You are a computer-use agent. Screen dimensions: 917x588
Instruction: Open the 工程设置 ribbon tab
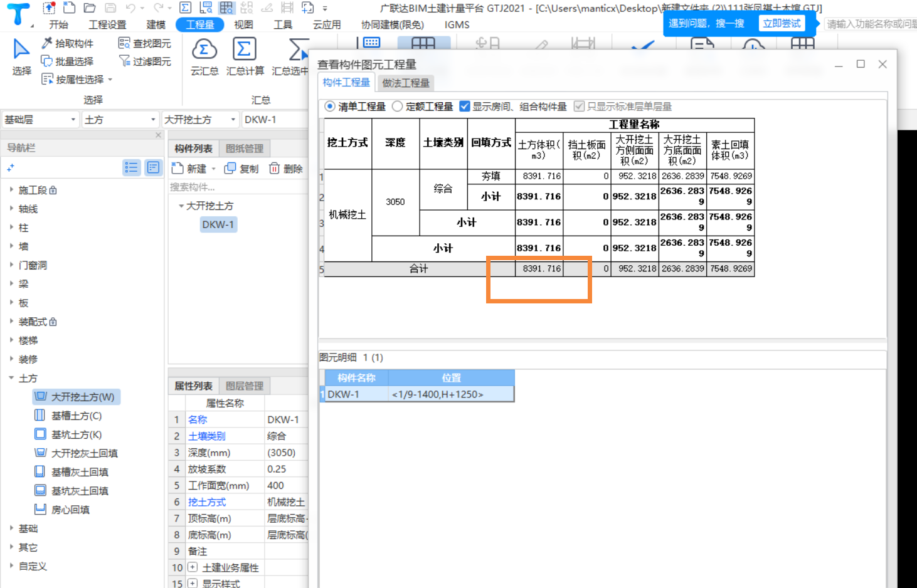coord(107,24)
